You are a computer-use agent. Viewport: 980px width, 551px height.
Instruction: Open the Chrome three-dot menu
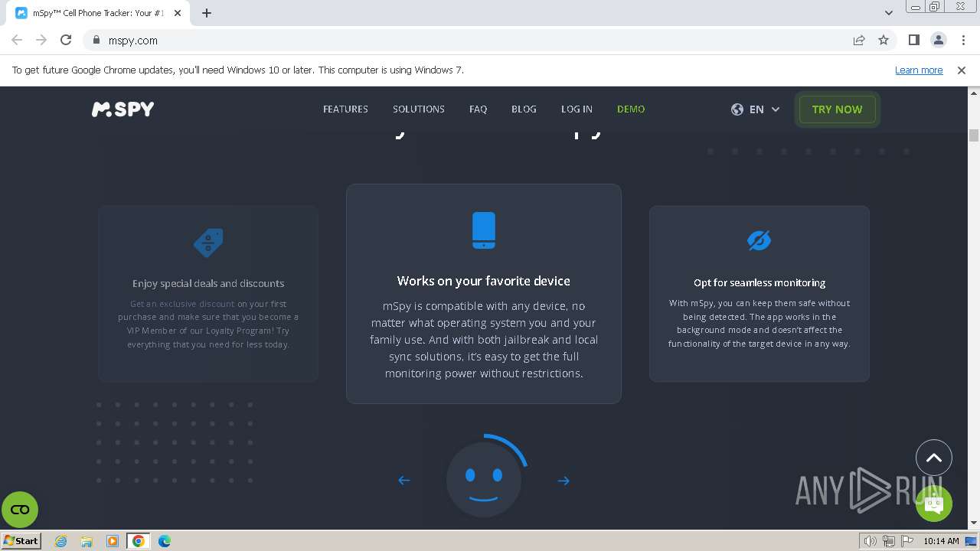click(963, 41)
